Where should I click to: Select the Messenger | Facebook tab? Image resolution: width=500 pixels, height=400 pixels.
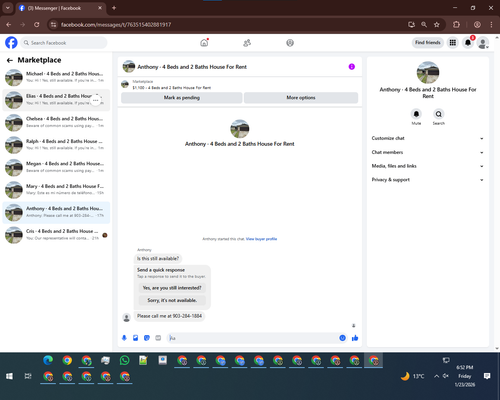61,8
